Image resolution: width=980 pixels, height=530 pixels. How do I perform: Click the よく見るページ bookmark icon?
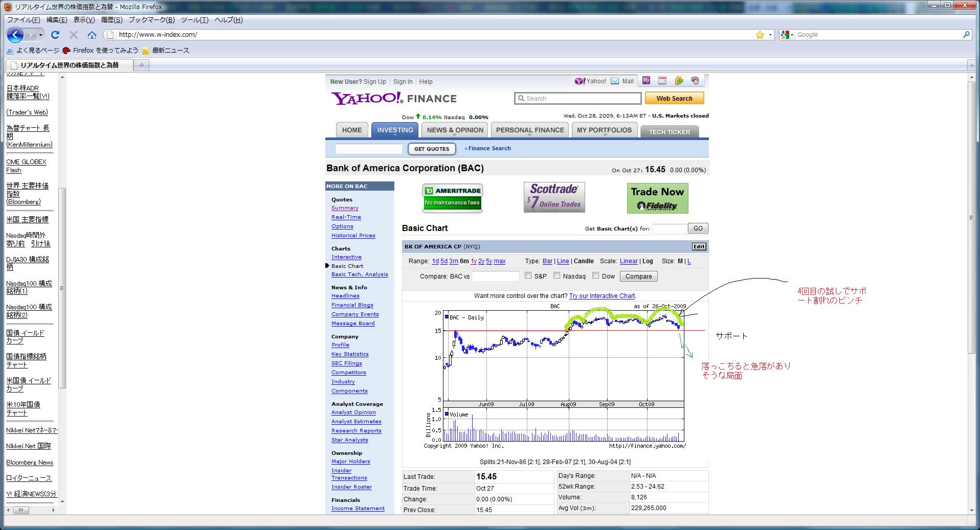tap(10, 51)
